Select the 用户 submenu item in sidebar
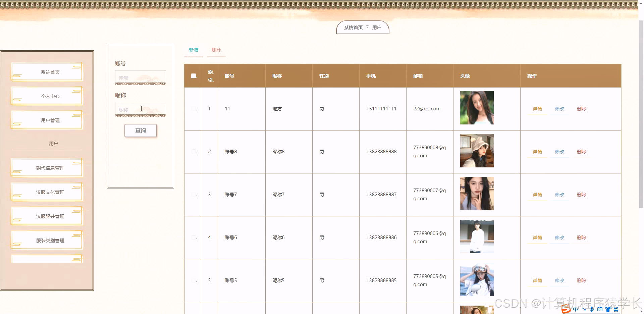The width and height of the screenshot is (644, 314). point(53,144)
